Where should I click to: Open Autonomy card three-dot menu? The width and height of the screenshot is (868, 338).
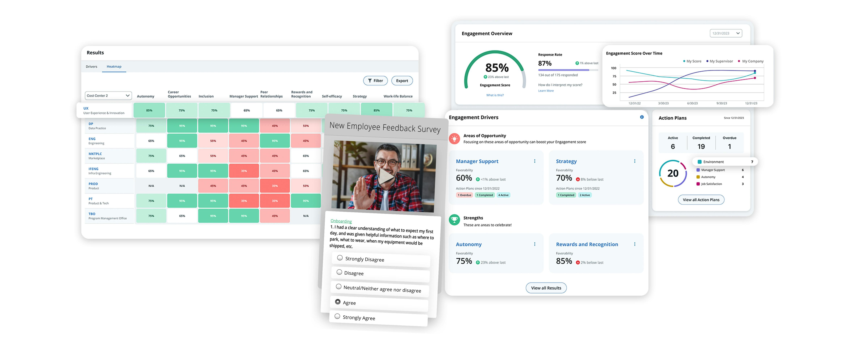pyautogui.click(x=534, y=244)
